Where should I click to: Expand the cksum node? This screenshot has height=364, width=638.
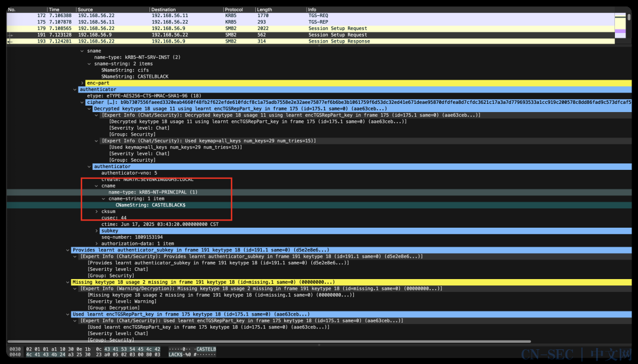click(x=96, y=211)
